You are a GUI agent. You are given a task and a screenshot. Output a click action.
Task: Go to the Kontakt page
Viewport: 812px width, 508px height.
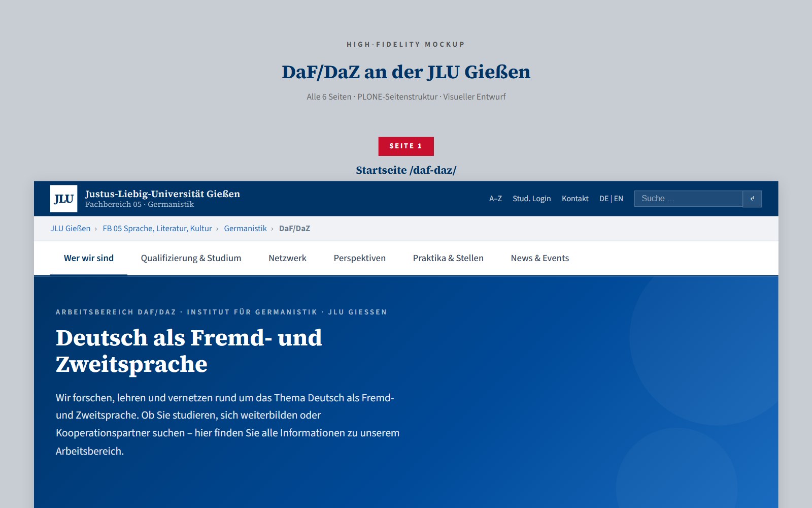click(x=575, y=199)
